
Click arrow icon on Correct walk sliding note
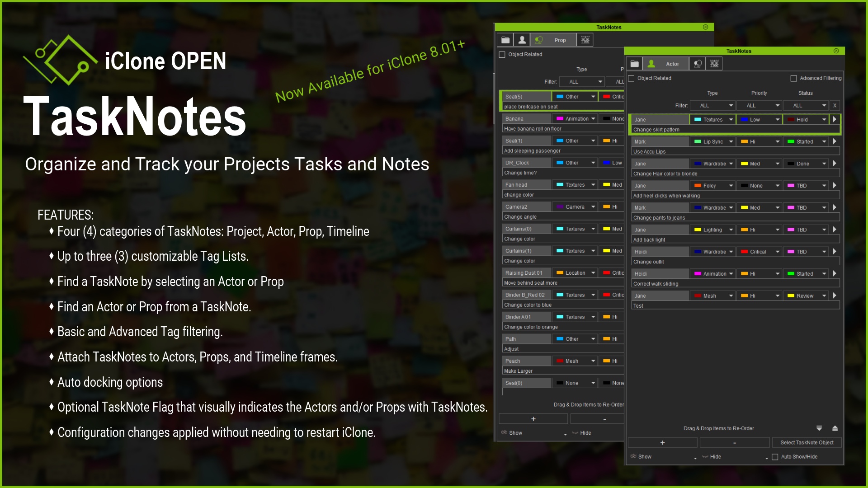click(835, 273)
